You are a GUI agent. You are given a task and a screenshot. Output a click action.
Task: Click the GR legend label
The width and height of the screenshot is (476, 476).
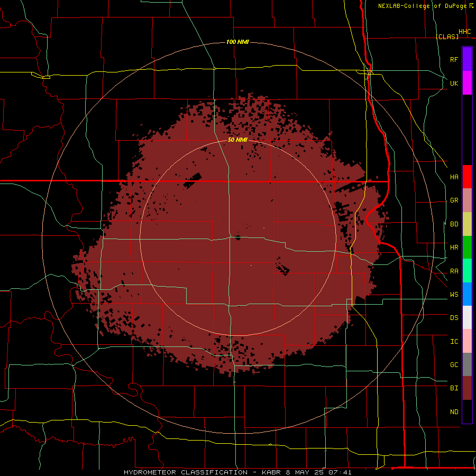(x=454, y=200)
